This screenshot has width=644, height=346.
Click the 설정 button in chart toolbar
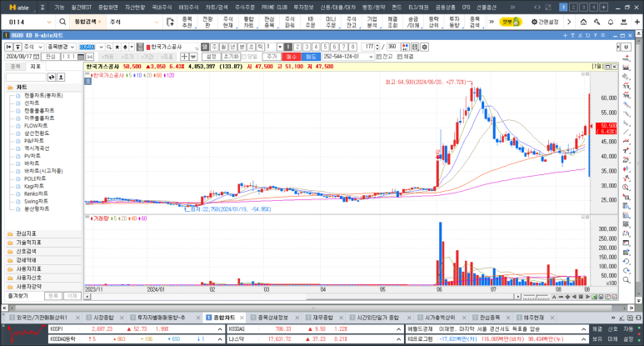pyautogui.click(x=211, y=57)
